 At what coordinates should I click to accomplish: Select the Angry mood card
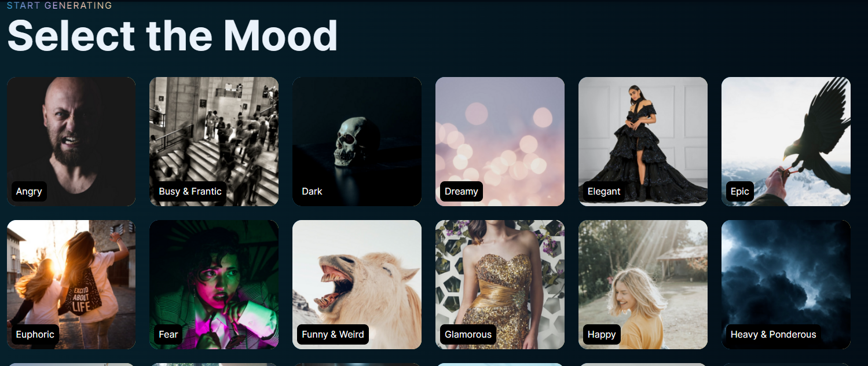coord(71,141)
